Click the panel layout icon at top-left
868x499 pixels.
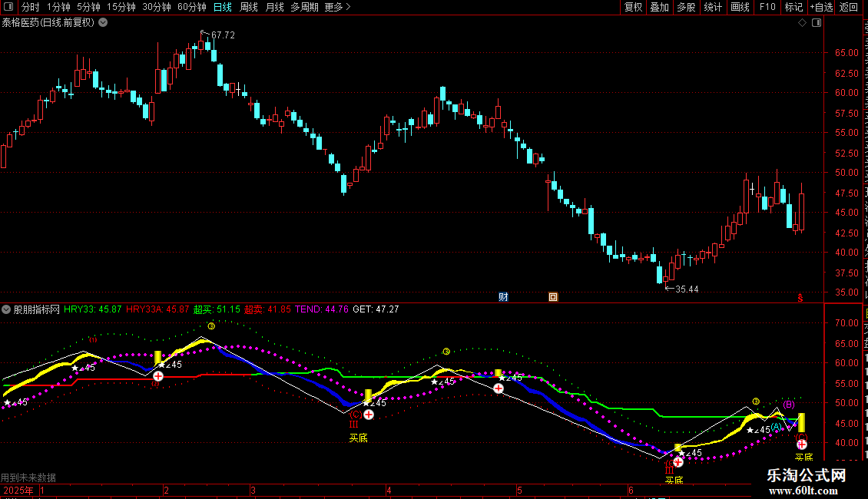[8, 7]
